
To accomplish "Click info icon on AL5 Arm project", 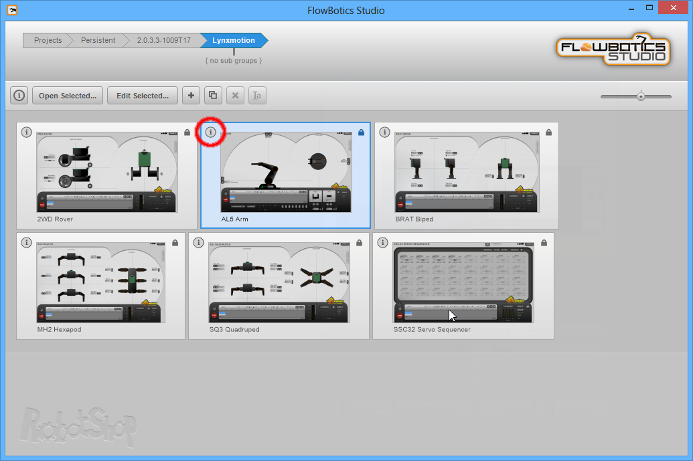I will 211,132.
